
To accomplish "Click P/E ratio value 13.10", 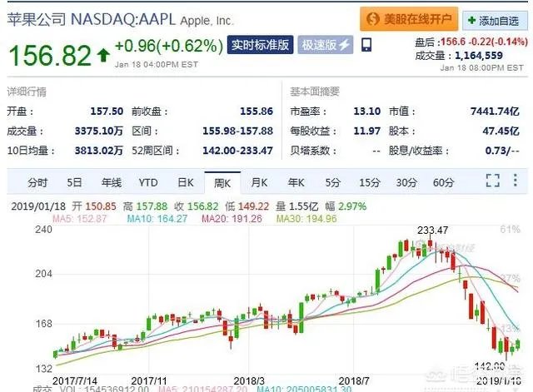I will click(x=366, y=111).
